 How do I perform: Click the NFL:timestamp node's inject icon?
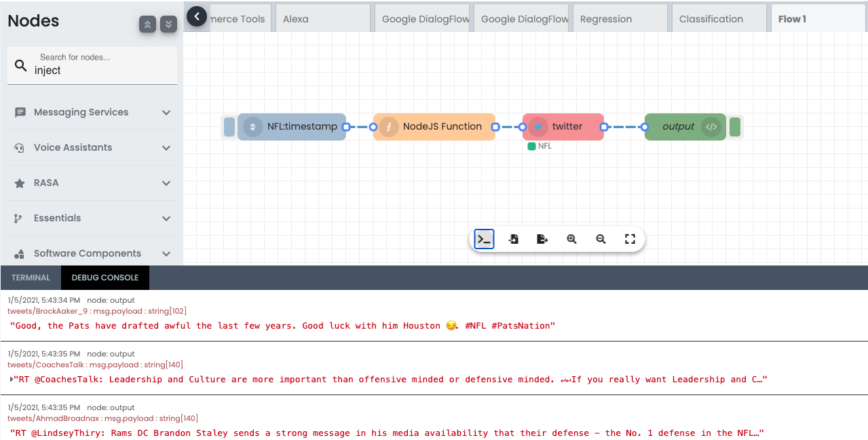click(x=252, y=127)
